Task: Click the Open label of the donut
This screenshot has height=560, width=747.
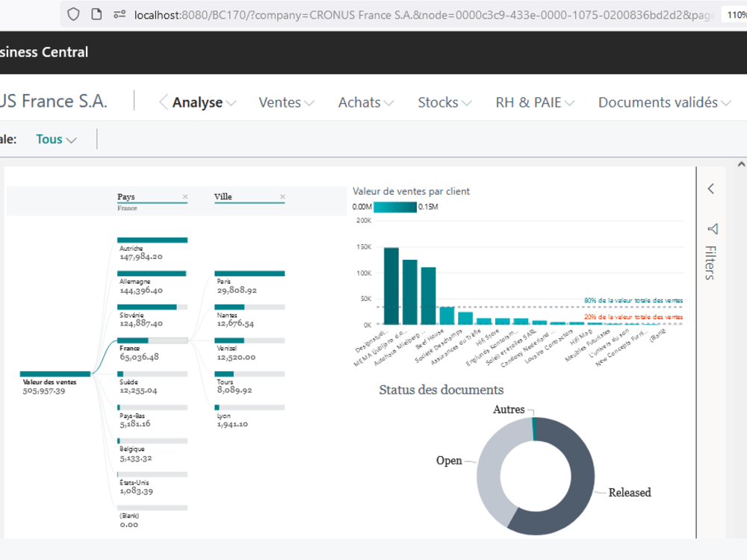Action: pyautogui.click(x=449, y=461)
